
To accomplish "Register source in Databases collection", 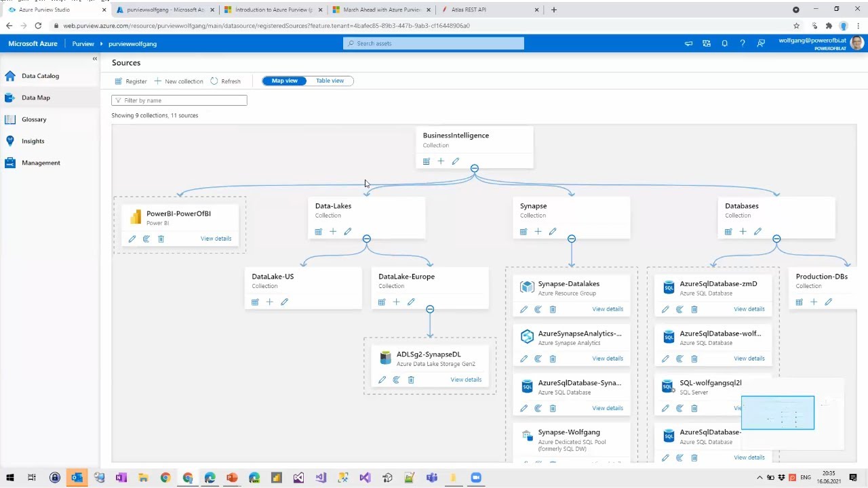I will [x=728, y=232].
